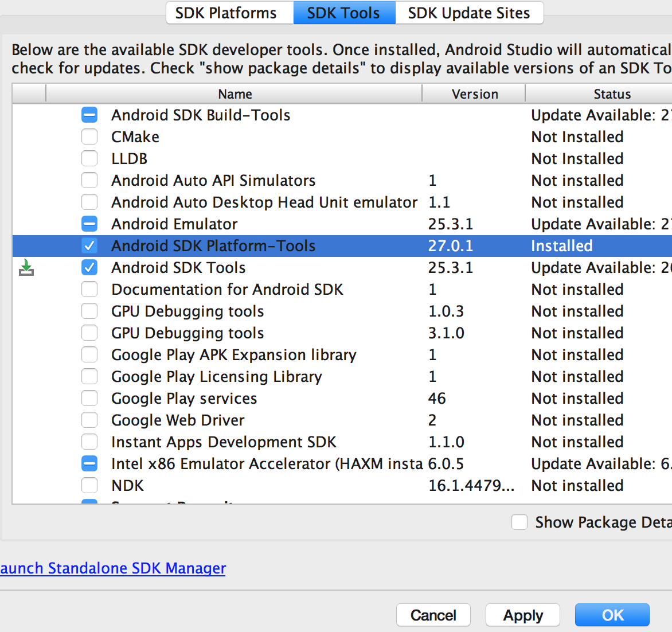Screen dimensions: 672x632
Task: Sort by the Name column header
Action: click(235, 94)
